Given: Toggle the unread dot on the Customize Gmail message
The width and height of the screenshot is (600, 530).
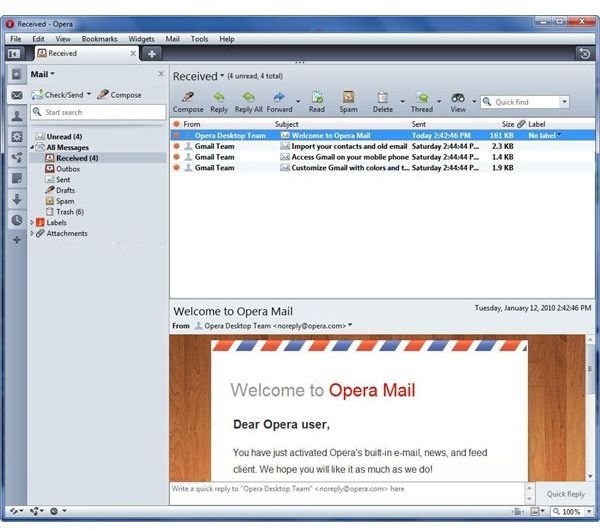Looking at the screenshot, I should pos(176,168).
